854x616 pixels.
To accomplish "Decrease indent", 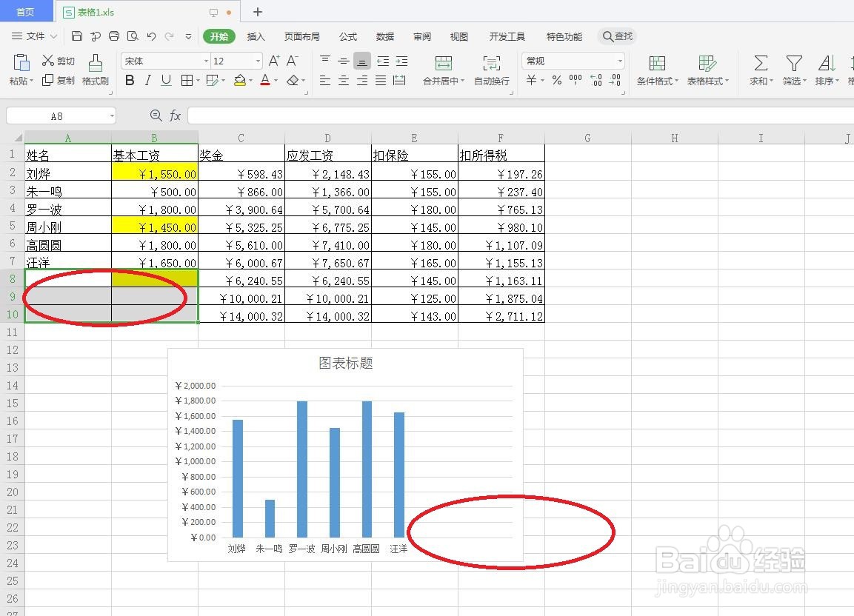I will [383, 61].
